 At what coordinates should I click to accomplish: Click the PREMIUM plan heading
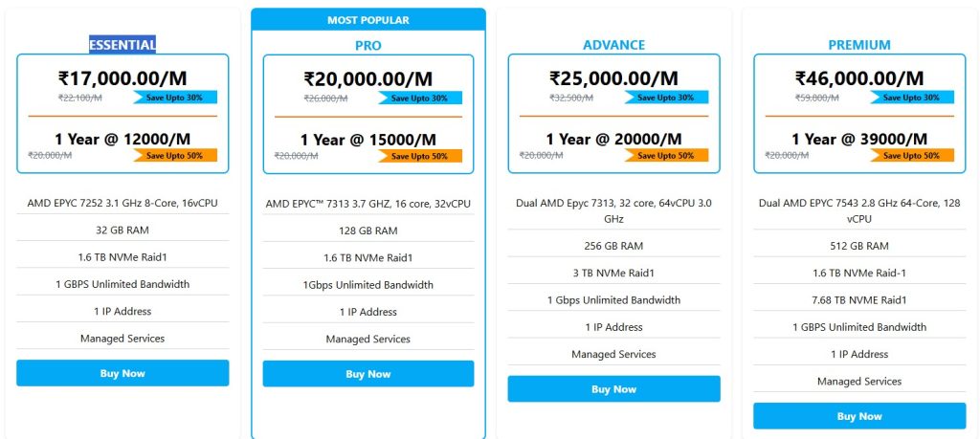click(859, 45)
